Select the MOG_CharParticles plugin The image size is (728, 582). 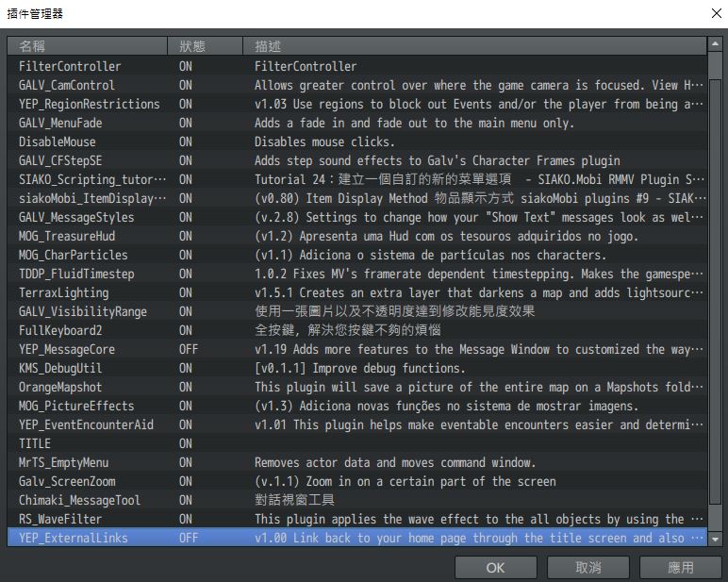click(x=357, y=255)
